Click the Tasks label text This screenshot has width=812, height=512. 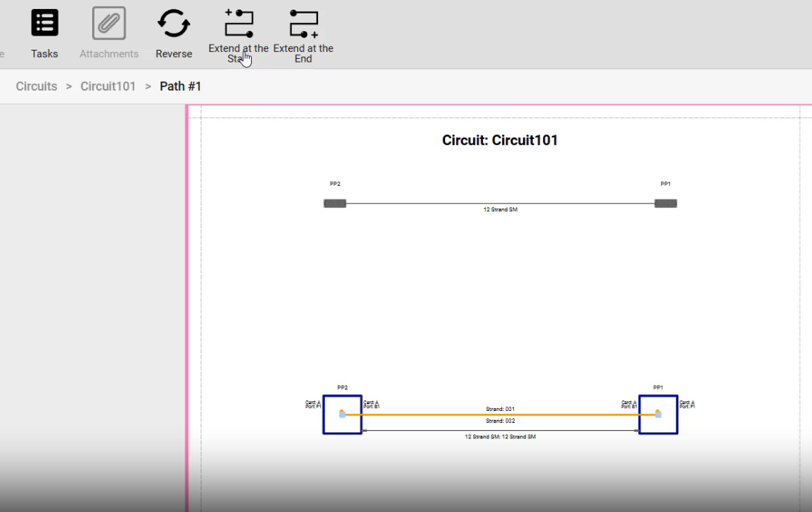[x=45, y=54]
